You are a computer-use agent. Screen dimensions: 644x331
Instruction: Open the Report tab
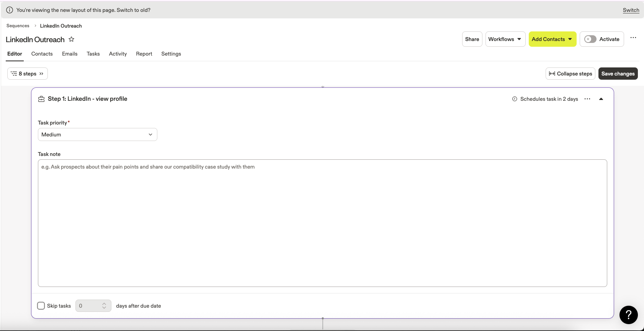[144, 54]
